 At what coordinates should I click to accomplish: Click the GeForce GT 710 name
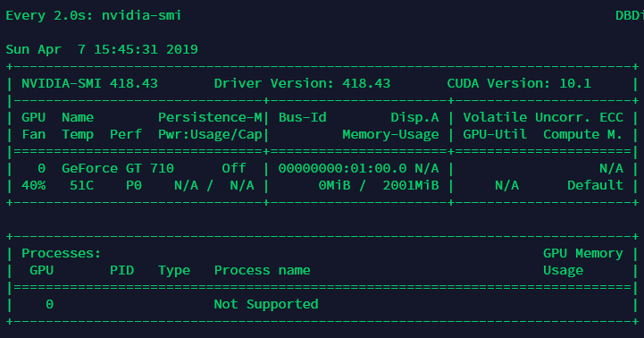point(118,168)
